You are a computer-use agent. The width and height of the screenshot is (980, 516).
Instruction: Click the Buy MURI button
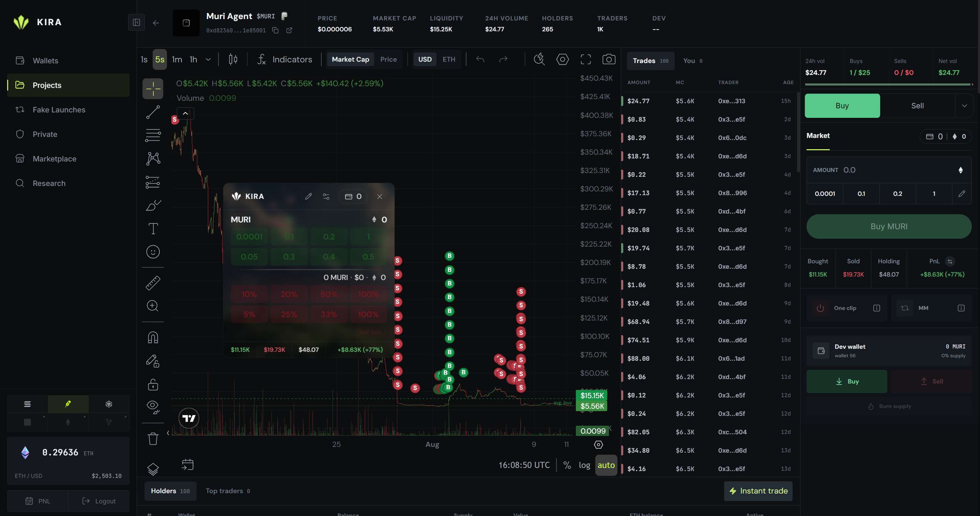tap(889, 226)
